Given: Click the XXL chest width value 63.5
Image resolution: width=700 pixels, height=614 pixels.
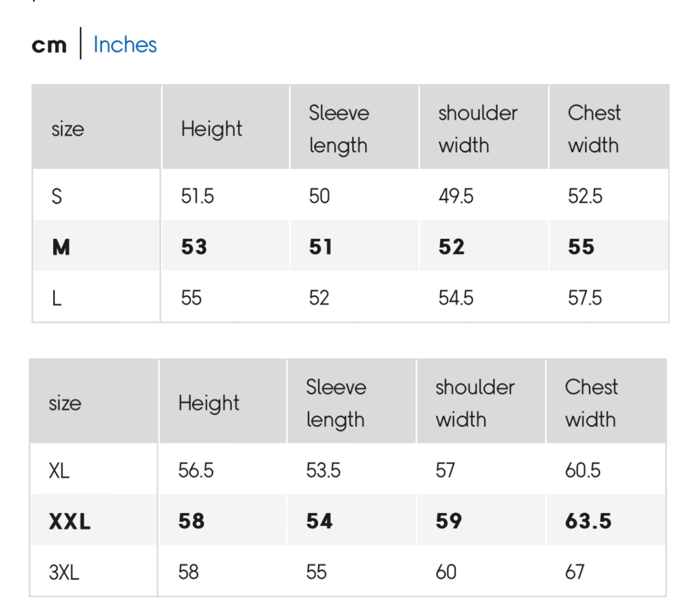Looking at the screenshot, I should pos(588,521).
